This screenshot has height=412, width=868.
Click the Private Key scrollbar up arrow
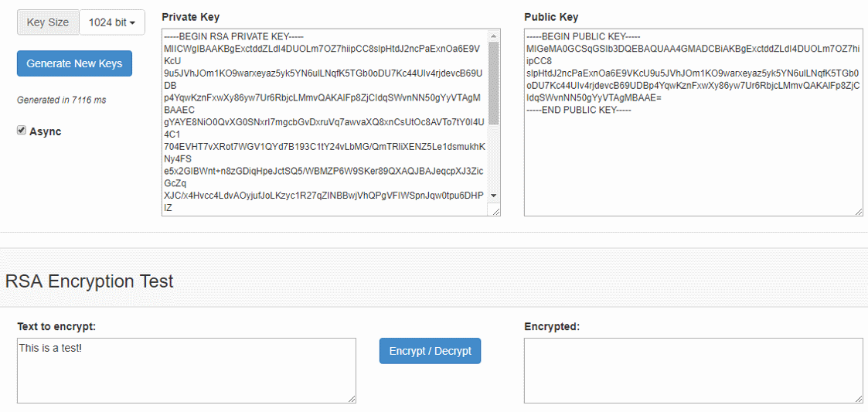click(494, 36)
